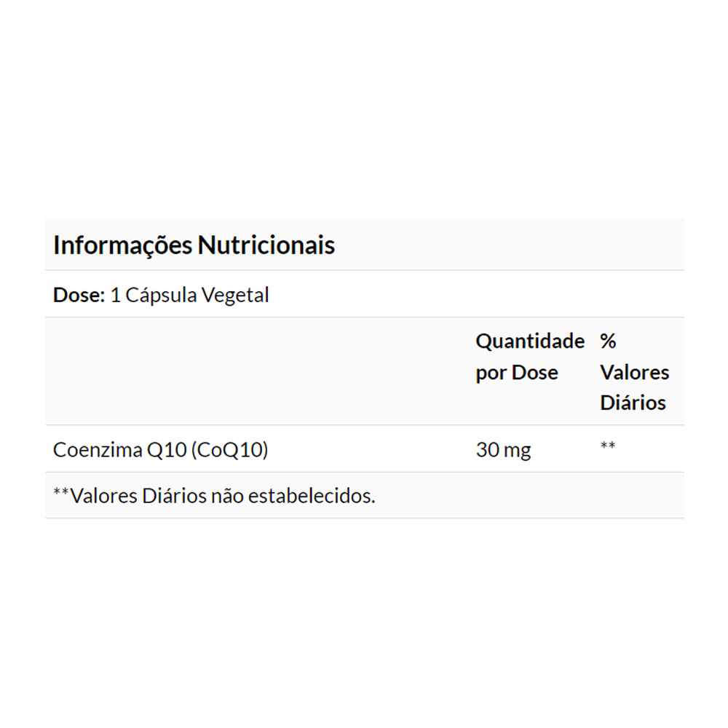Click the Informações Nutricionais heading
This screenshot has width=728, height=728.
coord(194,245)
